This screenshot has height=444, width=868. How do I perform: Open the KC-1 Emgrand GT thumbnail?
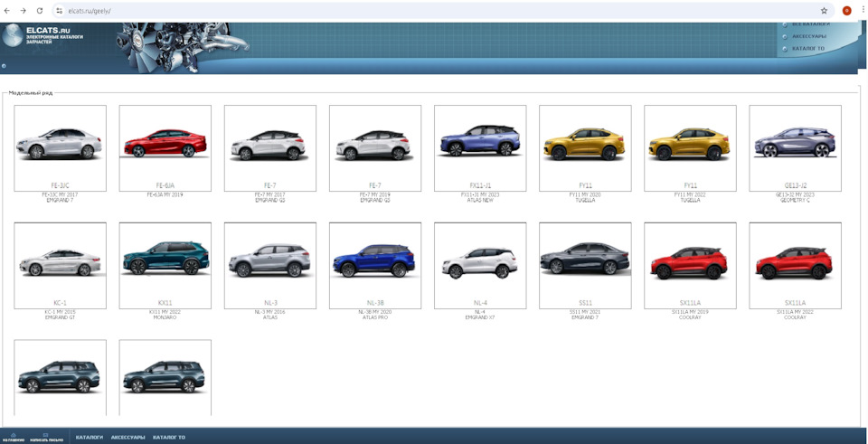point(60,265)
